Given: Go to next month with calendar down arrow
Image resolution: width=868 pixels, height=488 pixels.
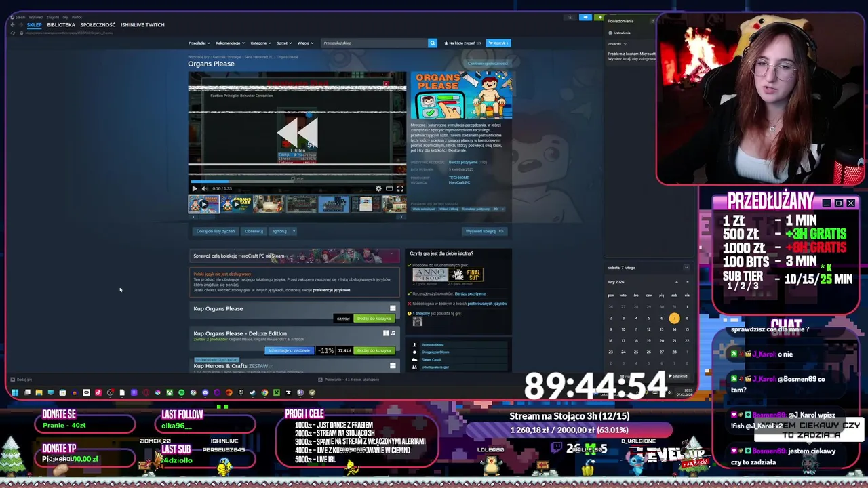Looking at the screenshot, I should tap(686, 282).
